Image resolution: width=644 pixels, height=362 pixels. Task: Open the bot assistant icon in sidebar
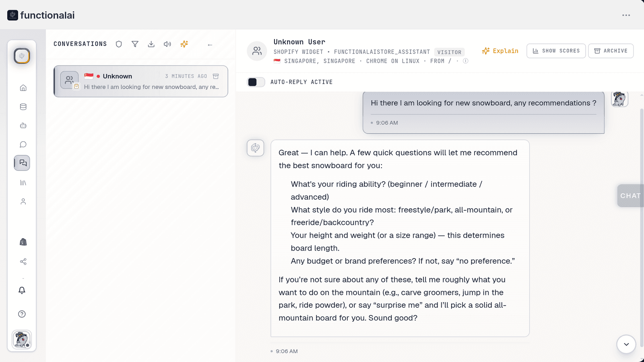[x=23, y=125]
